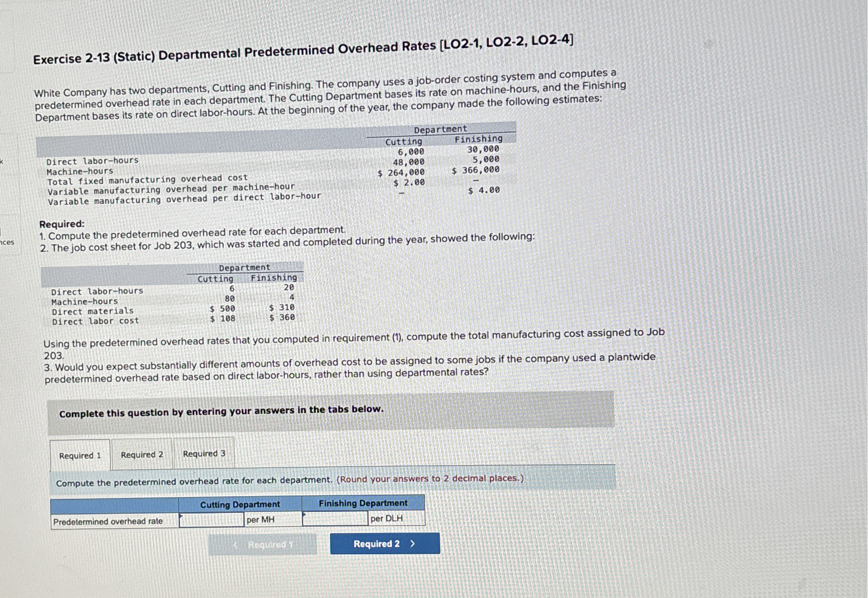Click the Job 203 Direct materials $ 500 cell
The width and height of the screenshot is (868, 598).
click(x=223, y=309)
